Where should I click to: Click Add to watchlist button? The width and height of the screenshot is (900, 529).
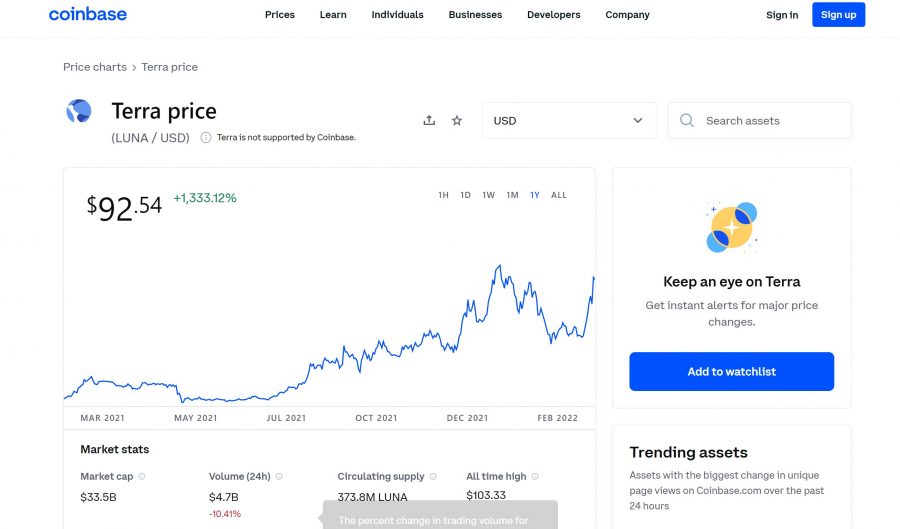pos(731,372)
